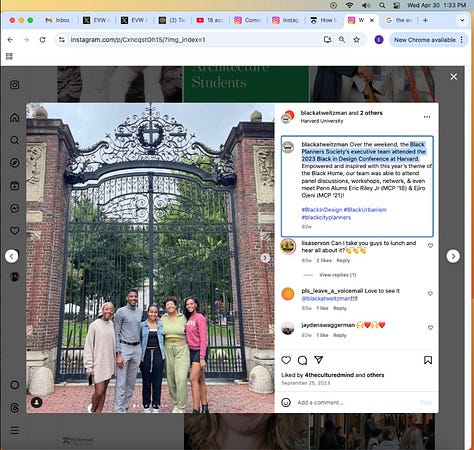The width and height of the screenshot is (474, 450).
Task: Expand View replies (1)
Action: (338, 275)
